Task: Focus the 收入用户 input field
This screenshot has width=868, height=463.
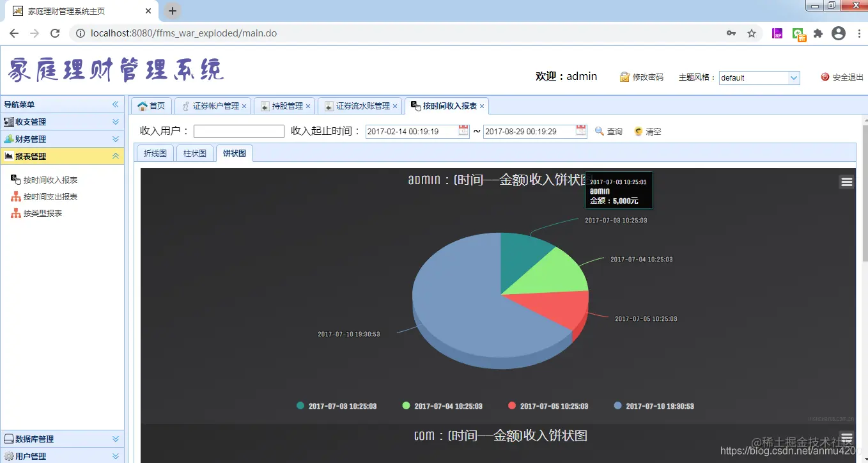Action: click(239, 131)
